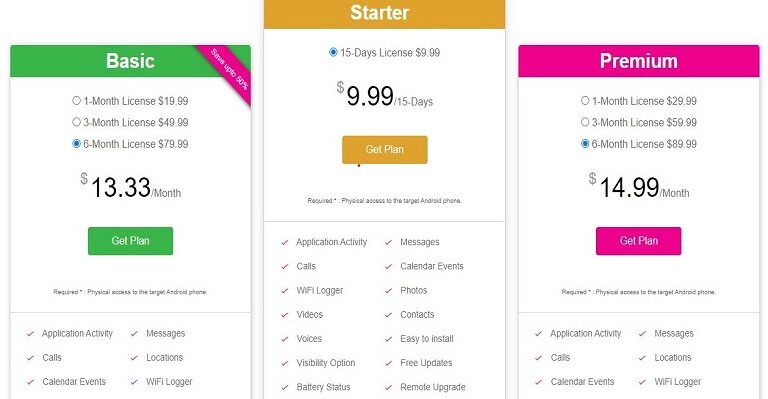Choose Basic 6-Month License $79.99 radio
768x399 pixels.
click(76, 143)
